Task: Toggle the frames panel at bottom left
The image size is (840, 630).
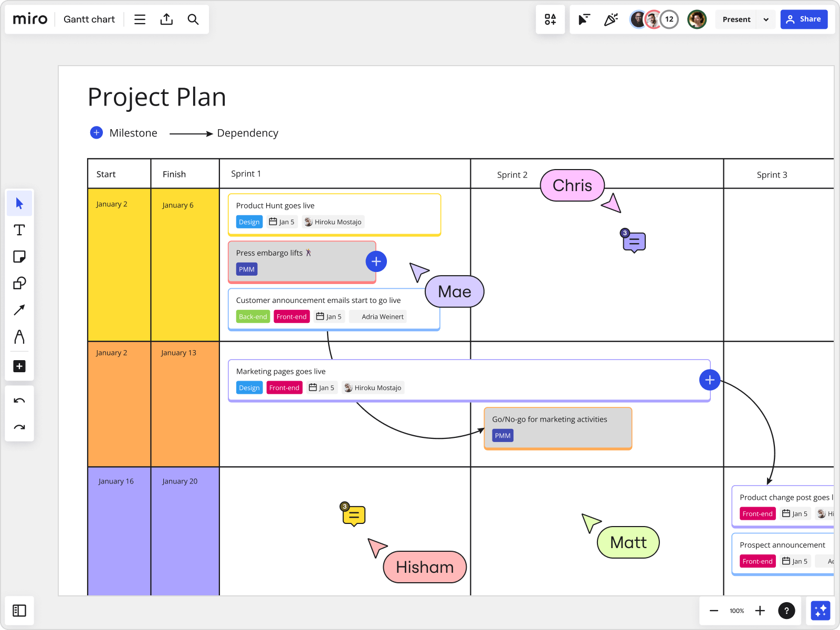Action: (19, 611)
